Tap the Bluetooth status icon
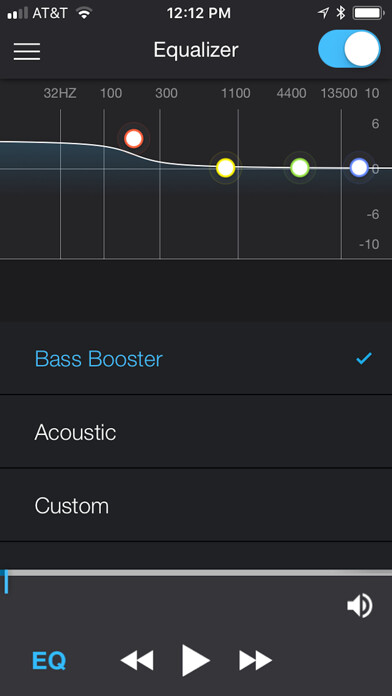This screenshot has width=392, height=696. tap(341, 13)
